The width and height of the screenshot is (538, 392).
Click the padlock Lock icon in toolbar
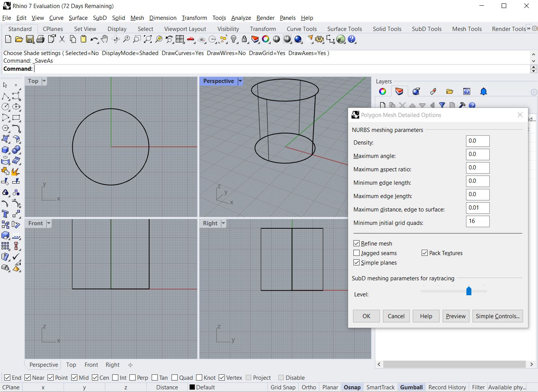(244, 39)
